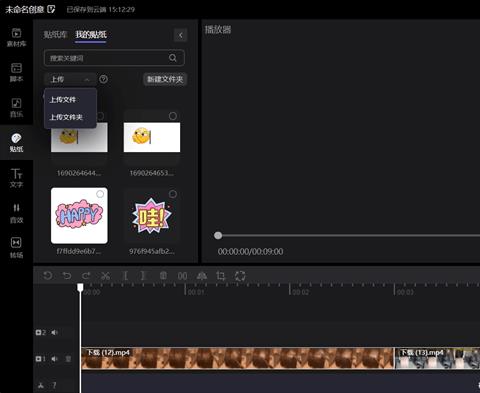Click the rename icon beside the project title
This screenshot has height=393, width=480.
click(x=51, y=9)
